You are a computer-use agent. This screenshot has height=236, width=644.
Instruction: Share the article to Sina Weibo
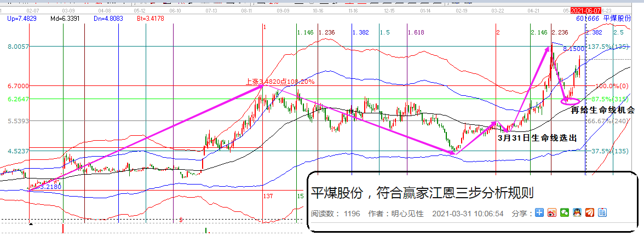coord(552,212)
